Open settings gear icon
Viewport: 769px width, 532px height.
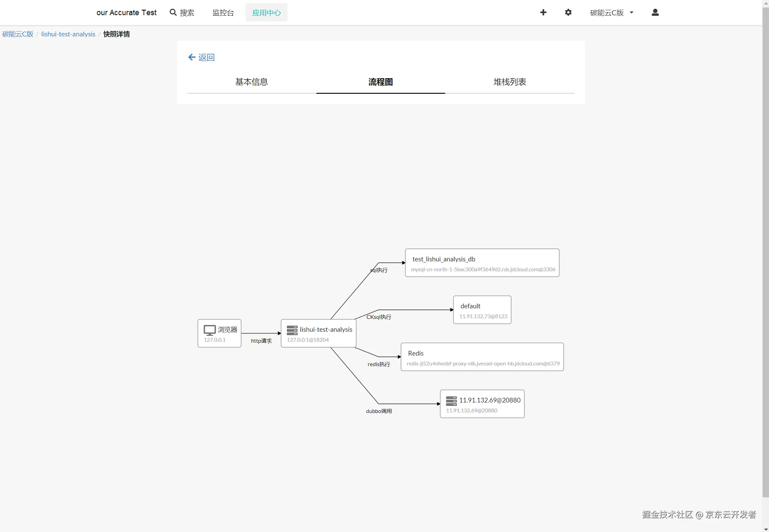click(568, 13)
